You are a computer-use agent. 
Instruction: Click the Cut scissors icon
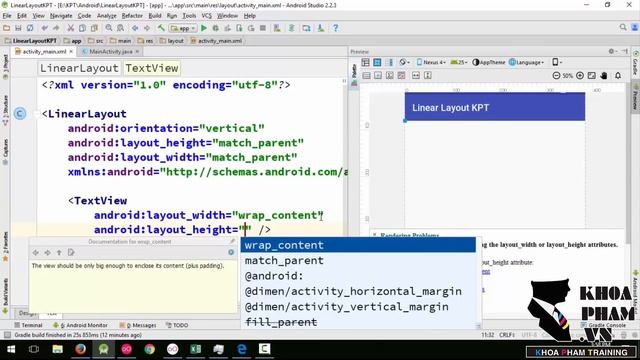[71, 28]
